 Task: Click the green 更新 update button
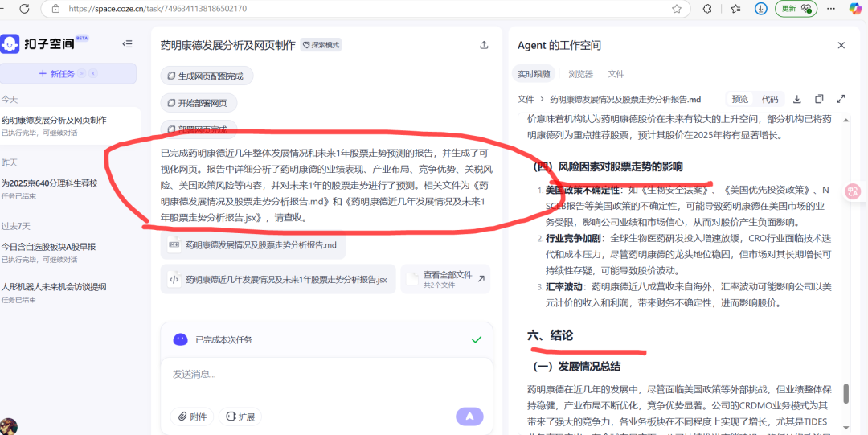[x=796, y=9]
